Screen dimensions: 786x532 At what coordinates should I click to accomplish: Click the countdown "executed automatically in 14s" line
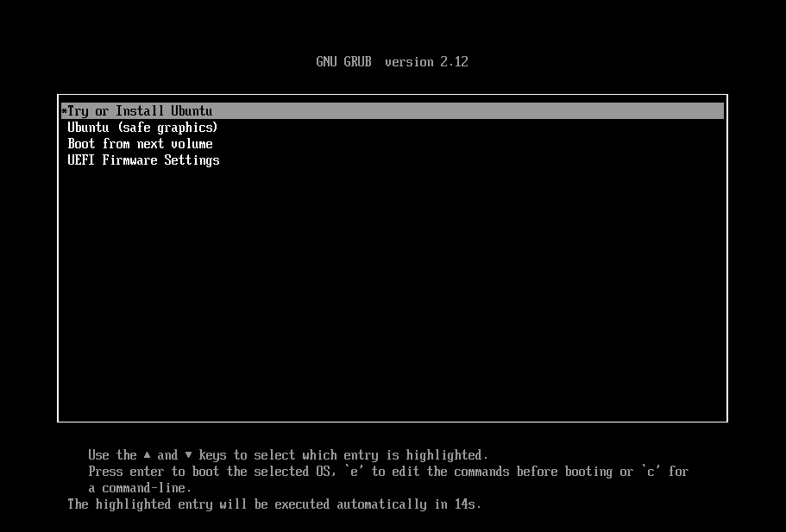pos(274,504)
